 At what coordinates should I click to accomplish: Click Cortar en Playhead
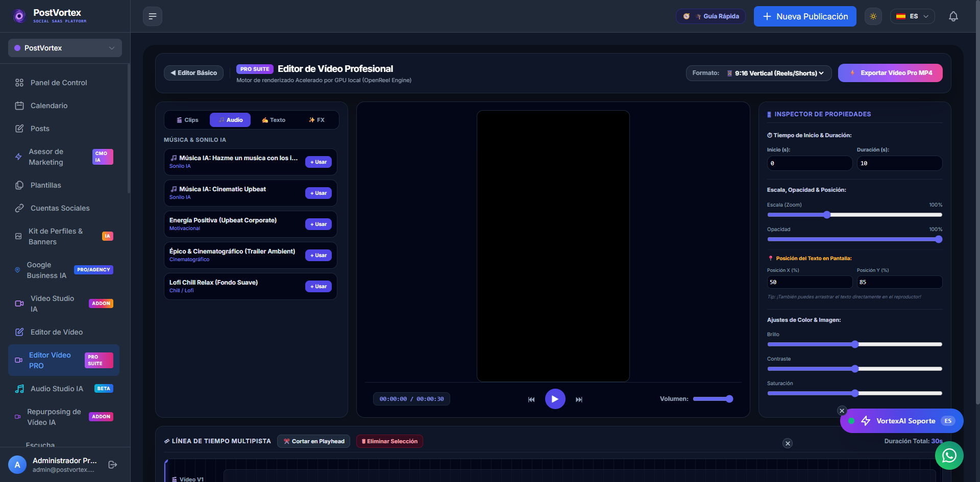point(314,441)
